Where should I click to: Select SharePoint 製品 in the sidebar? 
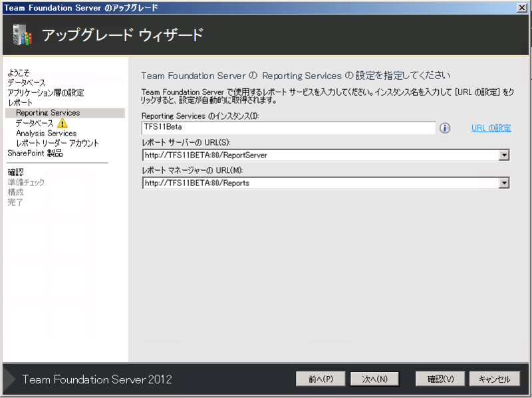pos(35,153)
